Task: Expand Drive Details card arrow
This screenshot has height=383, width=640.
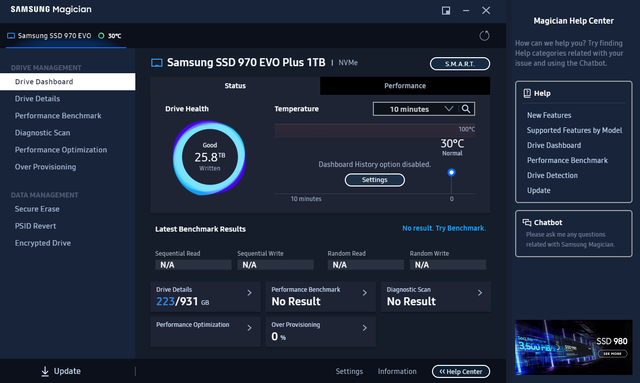Action: [249, 293]
